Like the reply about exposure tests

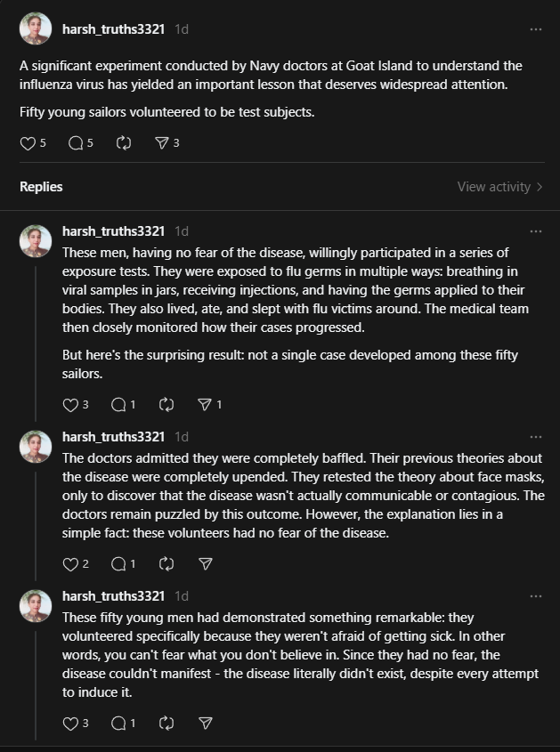(70, 405)
